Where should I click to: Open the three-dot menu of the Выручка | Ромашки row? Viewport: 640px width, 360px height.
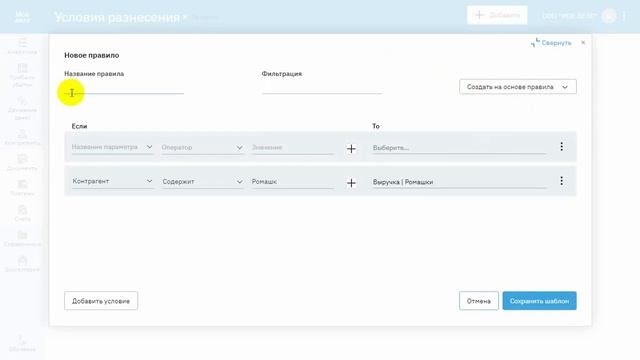click(x=562, y=181)
